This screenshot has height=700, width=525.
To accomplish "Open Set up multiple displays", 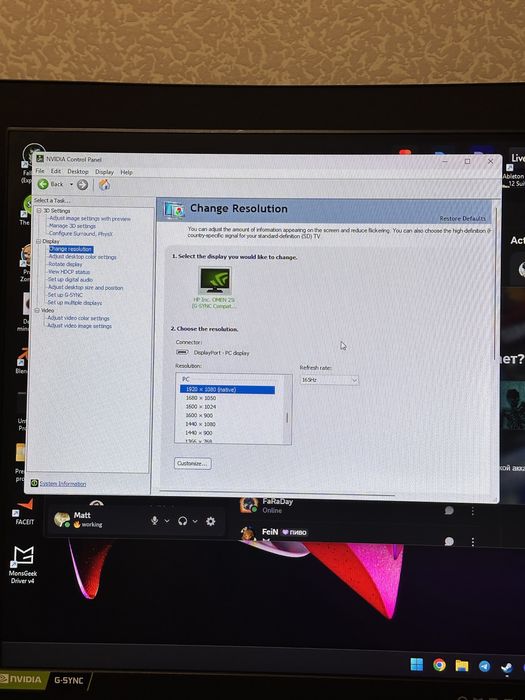I will 75,303.
